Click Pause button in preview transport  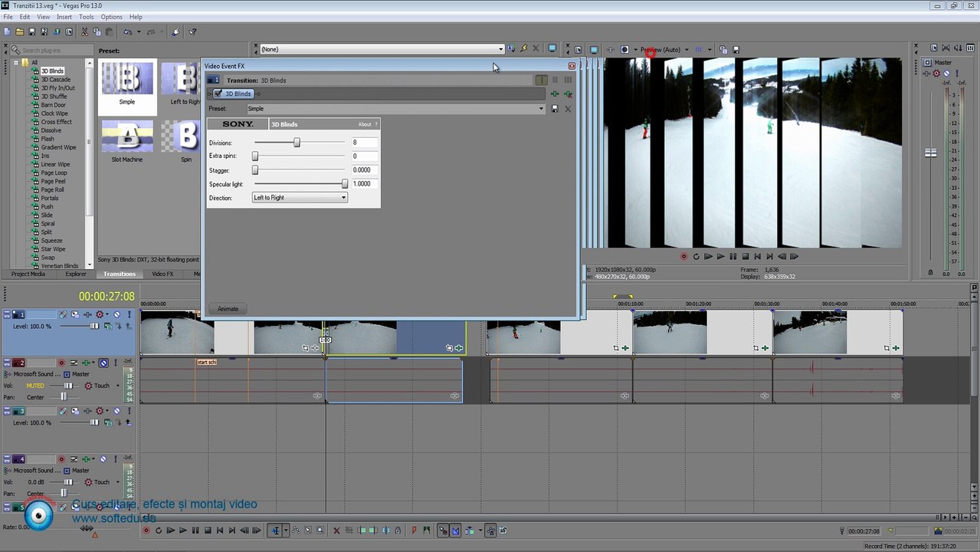[733, 256]
